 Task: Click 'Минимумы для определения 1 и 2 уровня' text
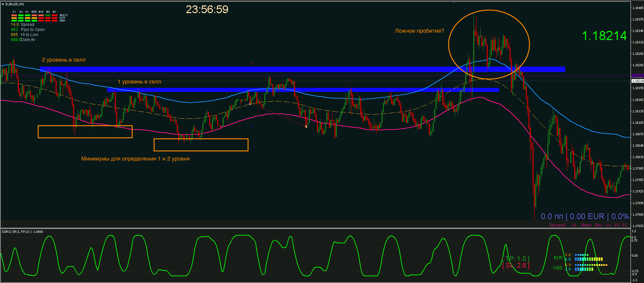[135, 159]
